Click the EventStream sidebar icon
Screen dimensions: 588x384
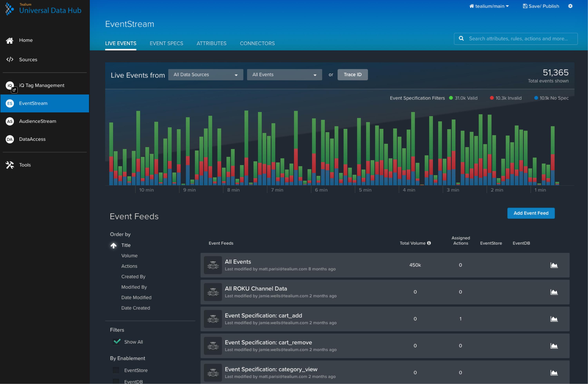point(9,103)
